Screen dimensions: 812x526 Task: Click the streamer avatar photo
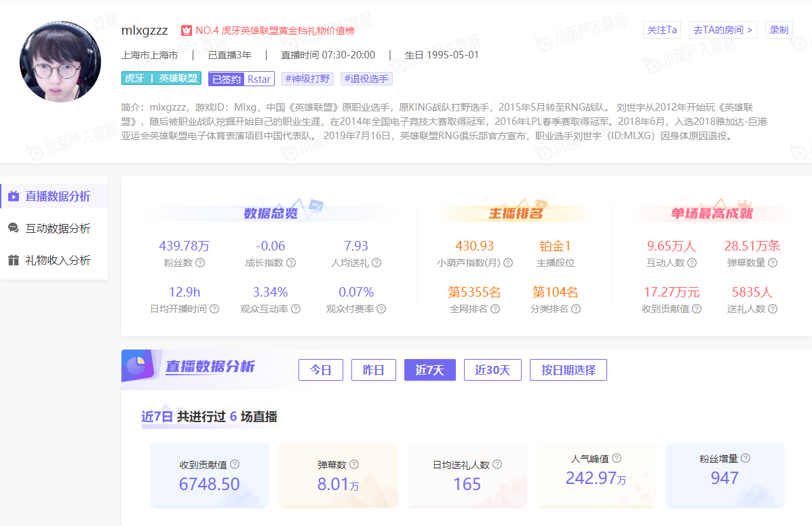[x=60, y=62]
